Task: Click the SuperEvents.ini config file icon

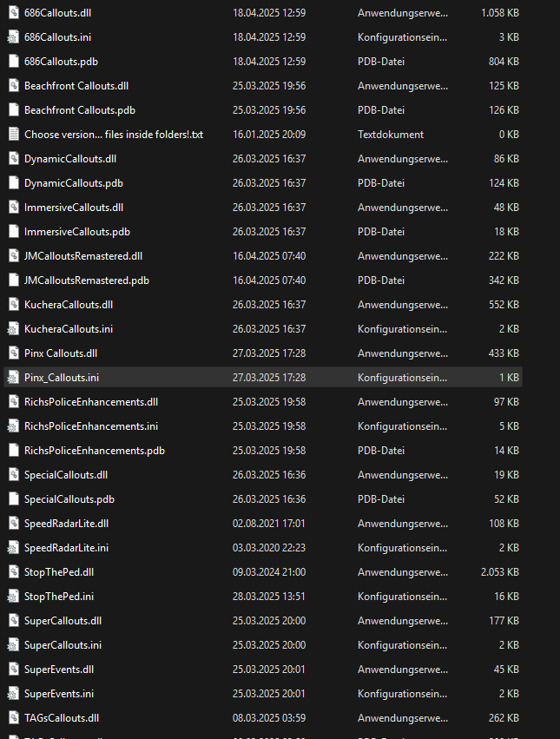Action: click(x=13, y=694)
